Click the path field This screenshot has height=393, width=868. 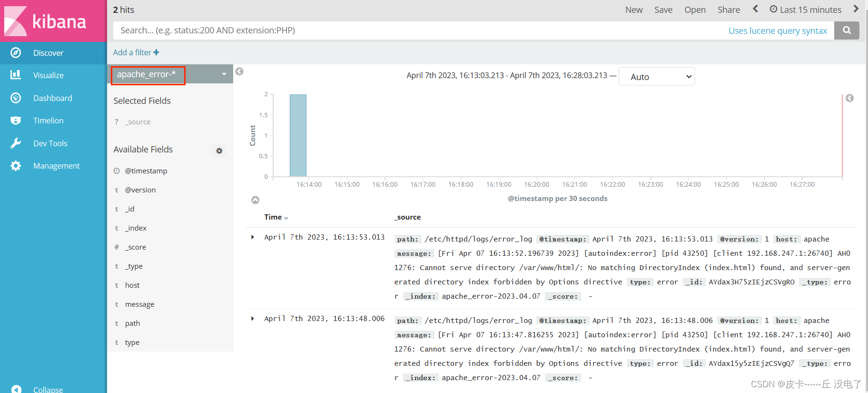(x=132, y=323)
